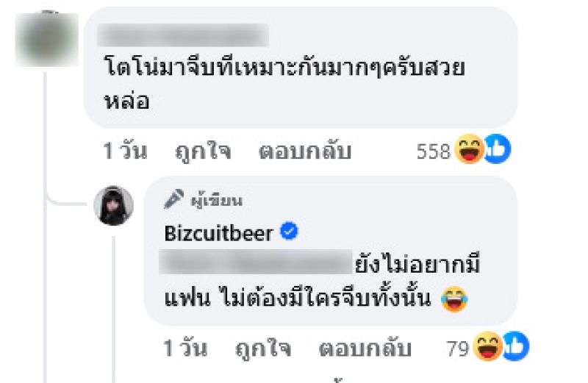Open the Bizcuitbeer profile picture
The image size is (588, 383).
point(114,206)
